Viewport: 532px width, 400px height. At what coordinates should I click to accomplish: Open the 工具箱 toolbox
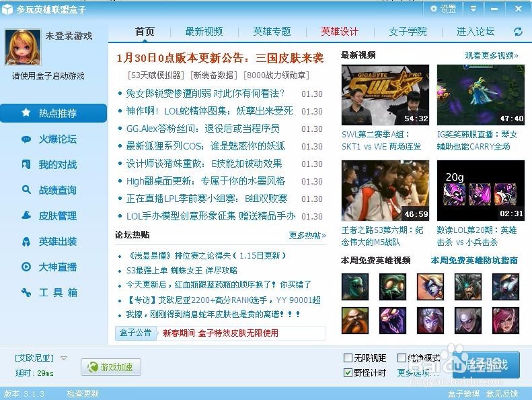(50, 293)
